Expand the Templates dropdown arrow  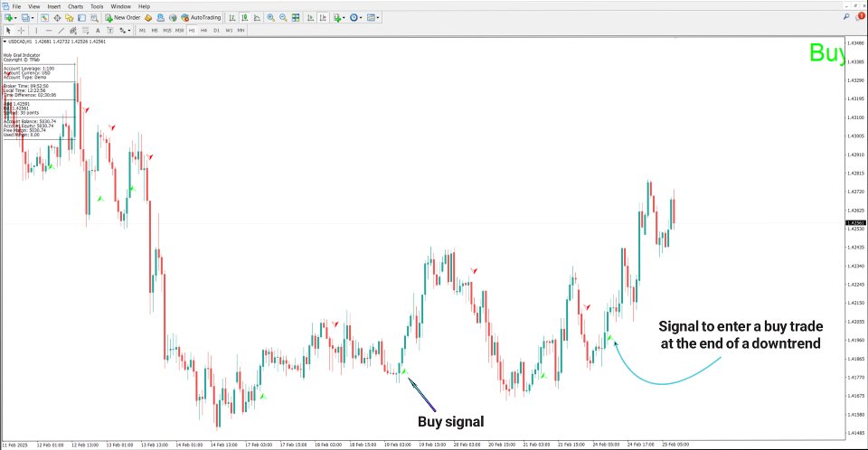pos(378,18)
